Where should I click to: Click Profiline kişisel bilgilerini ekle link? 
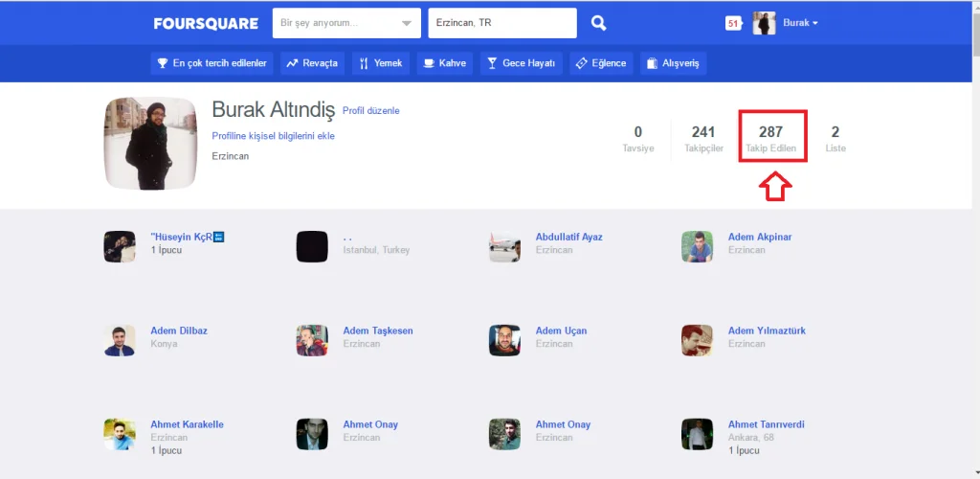pyautogui.click(x=273, y=136)
